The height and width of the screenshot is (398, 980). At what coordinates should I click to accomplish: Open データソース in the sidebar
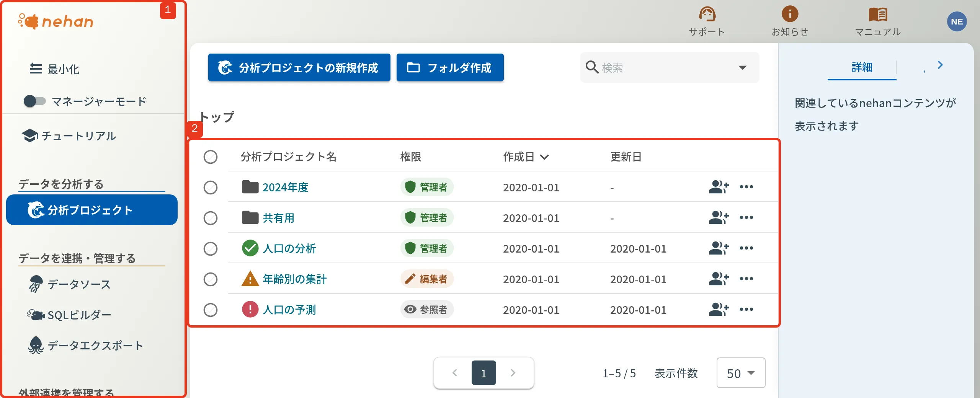tap(70, 284)
